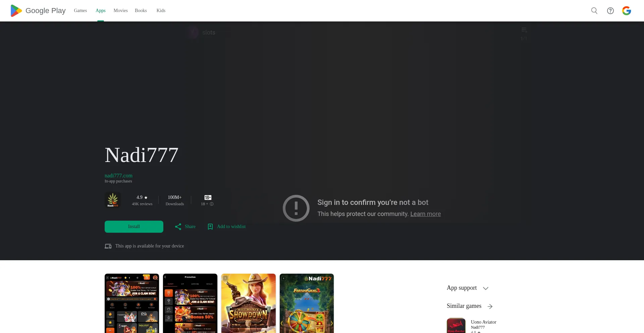Go to the Books tab
The width and height of the screenshot is (644, 333).
[141, 11]
